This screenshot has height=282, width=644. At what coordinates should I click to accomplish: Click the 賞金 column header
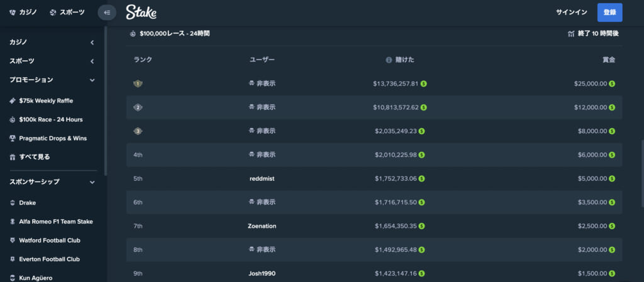point(609,60)
